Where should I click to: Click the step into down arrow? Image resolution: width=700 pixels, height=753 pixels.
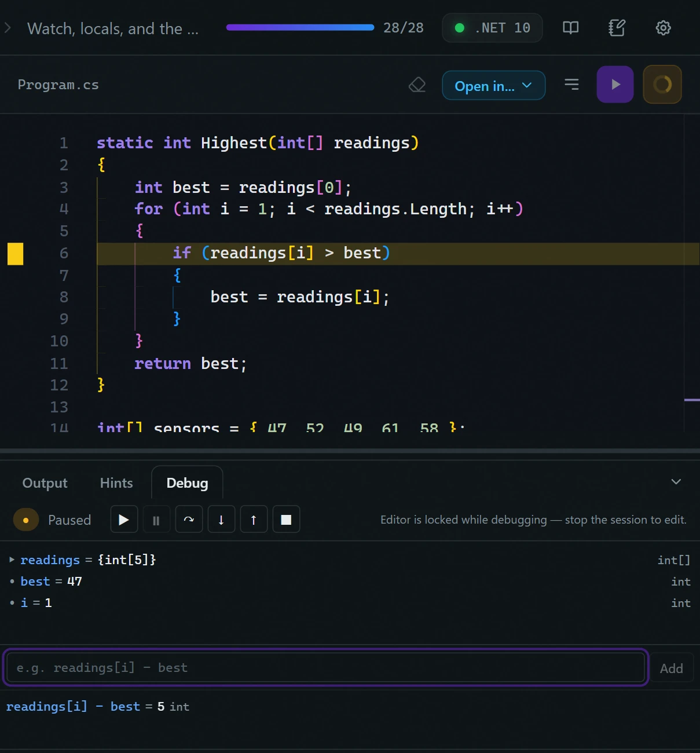221,520
